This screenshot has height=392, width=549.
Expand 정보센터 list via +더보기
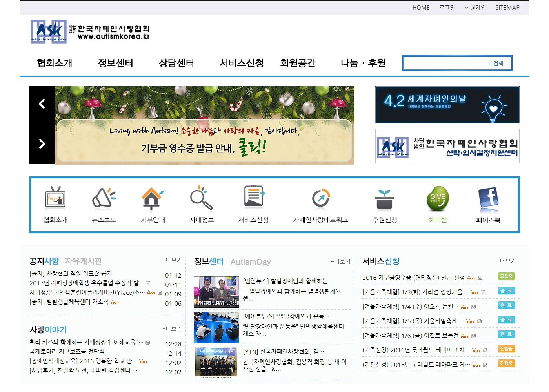click(x=340, y=262)
